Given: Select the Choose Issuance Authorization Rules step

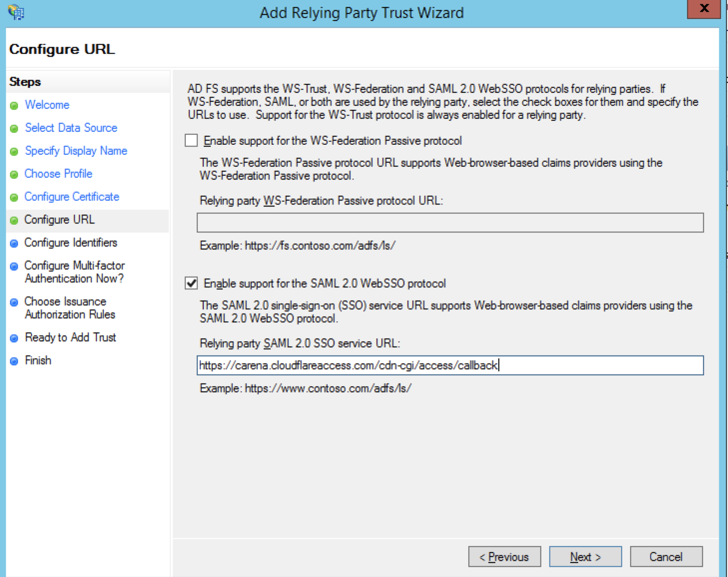Looking at the screenshot, I should [70, 308].
